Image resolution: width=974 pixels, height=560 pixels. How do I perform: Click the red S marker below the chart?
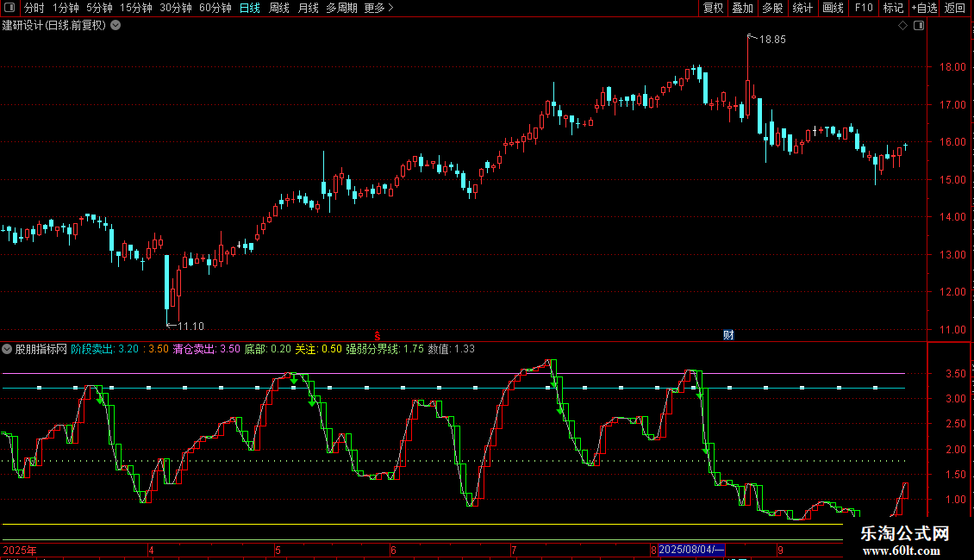(377, 336)
